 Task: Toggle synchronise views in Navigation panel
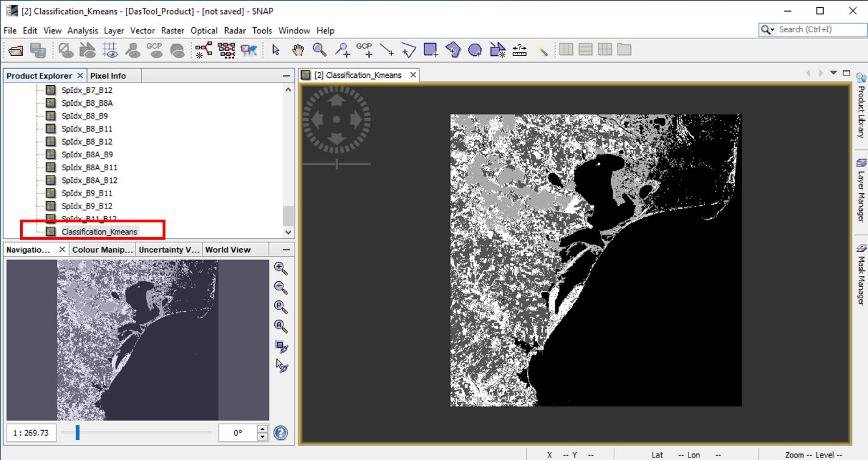[x=281, y=346]
